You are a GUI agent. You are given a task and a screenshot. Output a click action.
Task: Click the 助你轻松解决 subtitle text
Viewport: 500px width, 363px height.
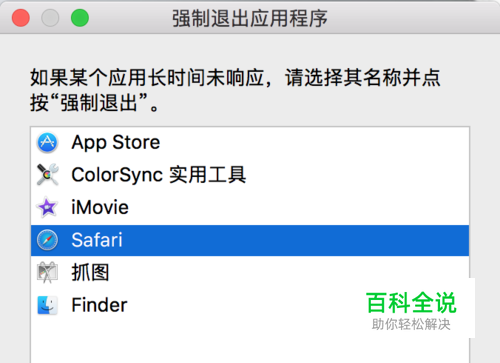click(x=411, y=324)
